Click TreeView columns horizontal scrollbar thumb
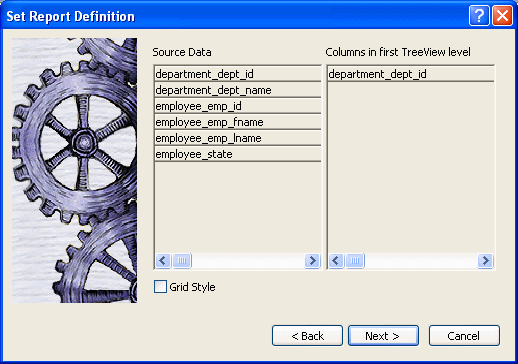This screenshot has height=364, width=518. (x=355, y=260)
